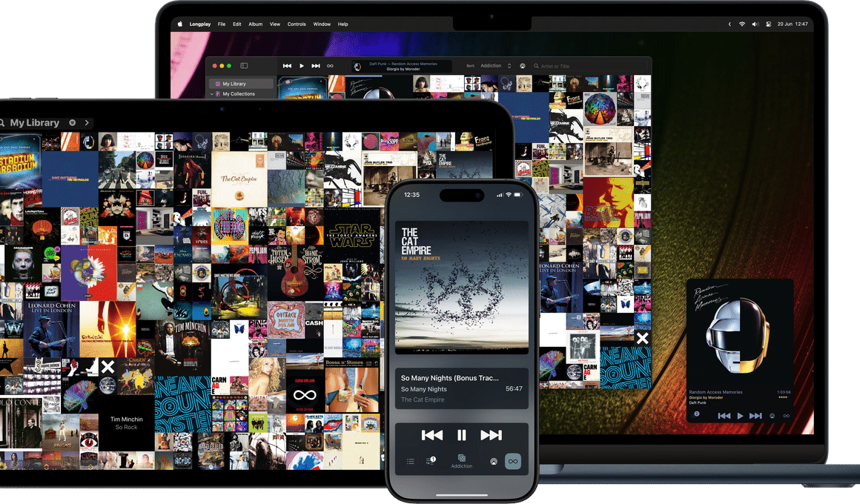
Task: Toggle the infinity button on the iPhone
Action: pyautogui.click(x=513, y=461)
